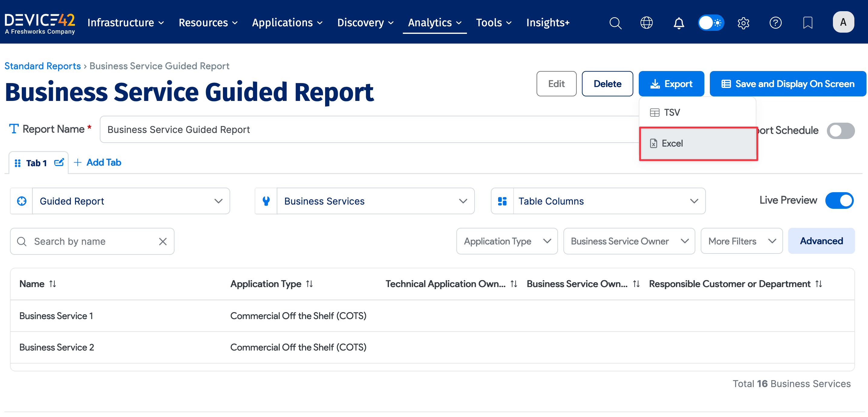Open the help question mark icon
868x417 pixels.
tap(775, 23)
